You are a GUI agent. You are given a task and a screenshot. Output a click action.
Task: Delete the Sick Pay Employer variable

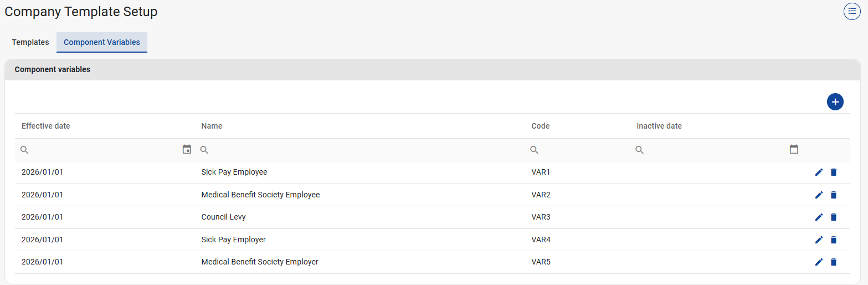click(833, 240)
